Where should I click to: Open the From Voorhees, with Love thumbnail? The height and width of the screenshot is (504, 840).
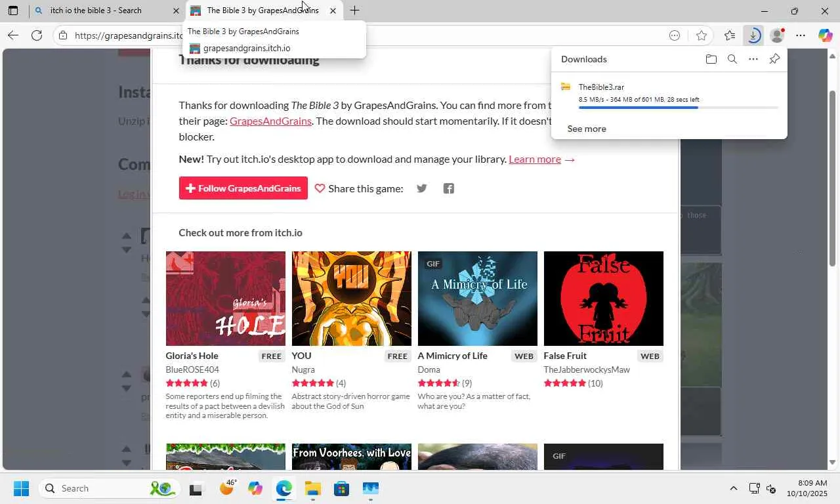click(352, 457)
